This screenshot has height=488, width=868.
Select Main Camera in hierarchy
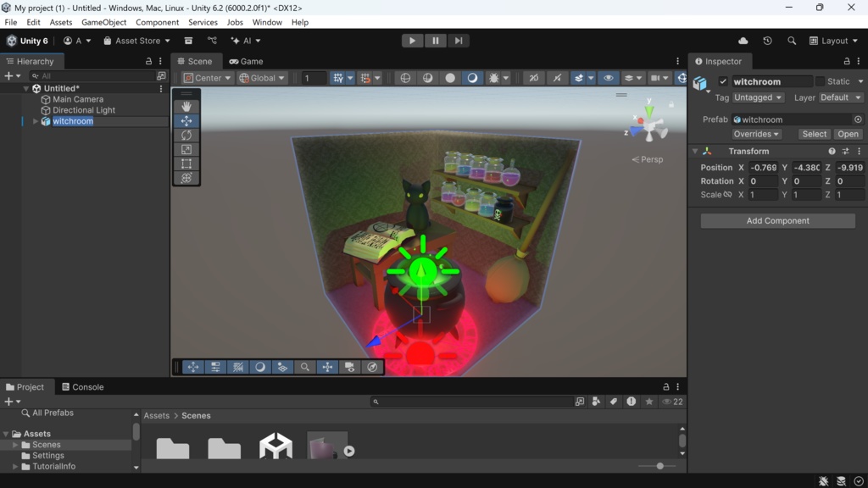78,100
